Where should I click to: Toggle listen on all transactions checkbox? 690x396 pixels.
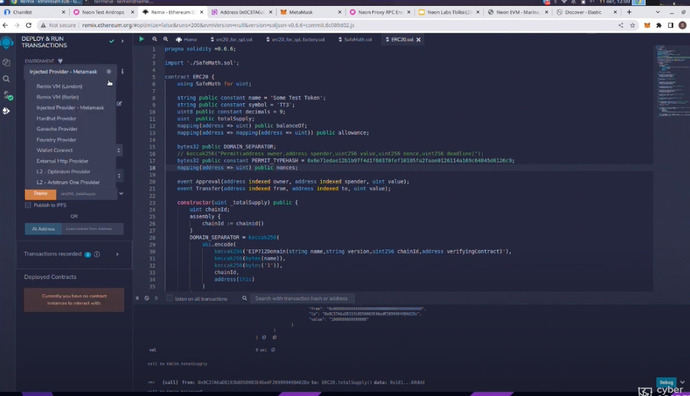pyautogui.click(x=169, y=298)
